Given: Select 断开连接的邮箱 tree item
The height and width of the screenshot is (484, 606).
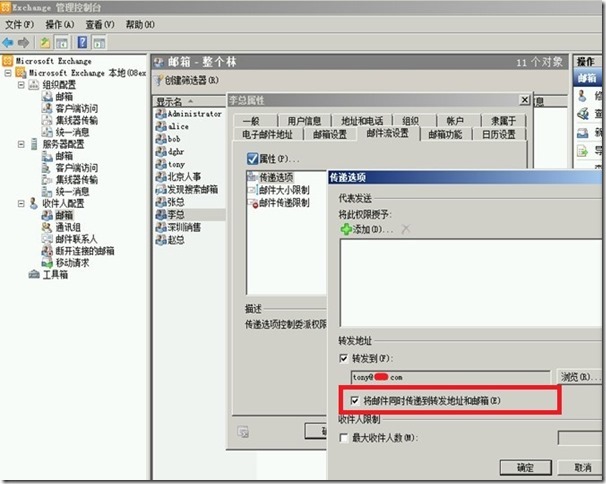Looking at the screenshot, I should click(x=78, y=251).
